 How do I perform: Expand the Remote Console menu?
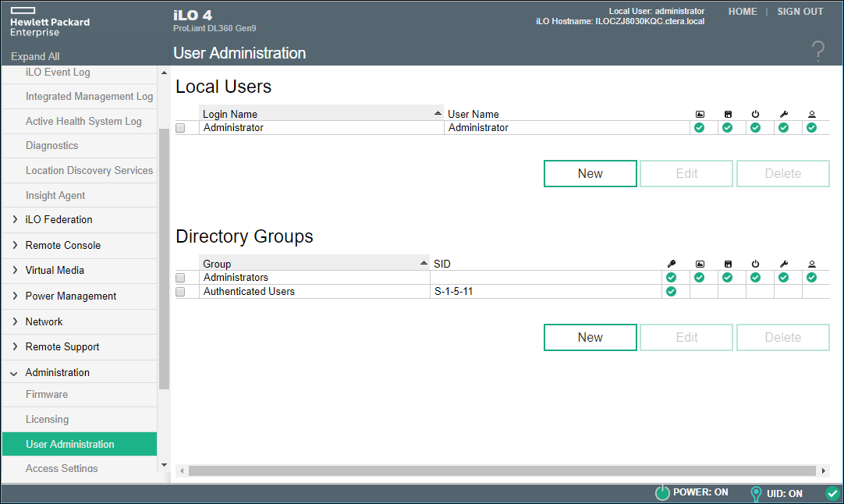click(15, 245)
